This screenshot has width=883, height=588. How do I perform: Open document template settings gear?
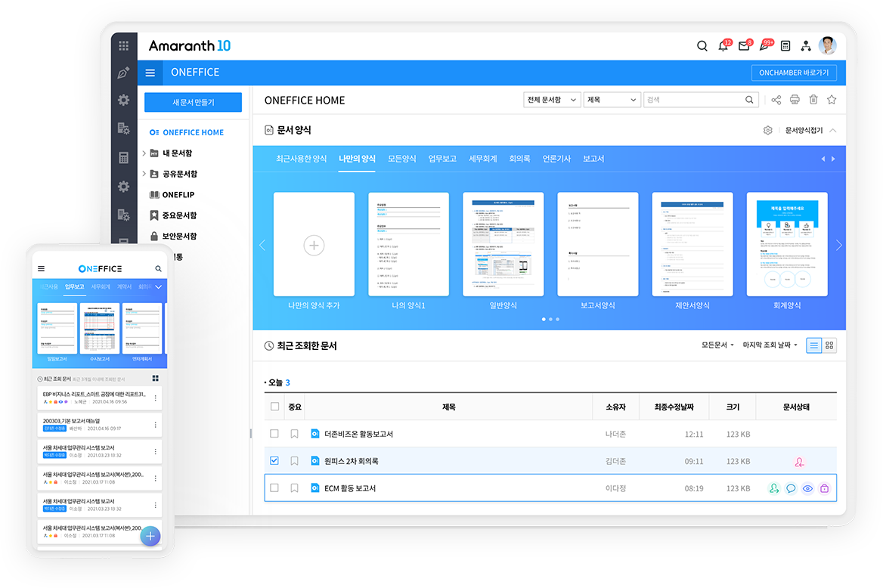click(x=767, y=130)
